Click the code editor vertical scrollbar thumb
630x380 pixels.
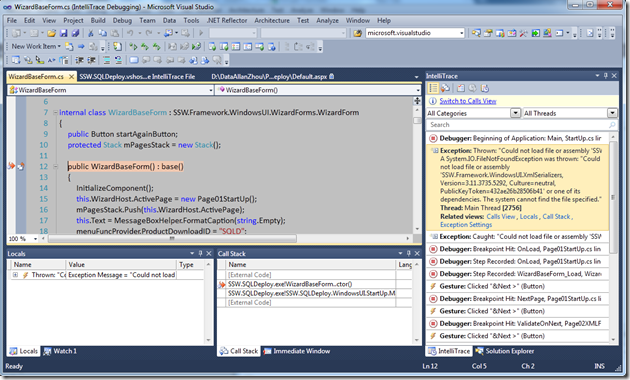click(417, 121)
